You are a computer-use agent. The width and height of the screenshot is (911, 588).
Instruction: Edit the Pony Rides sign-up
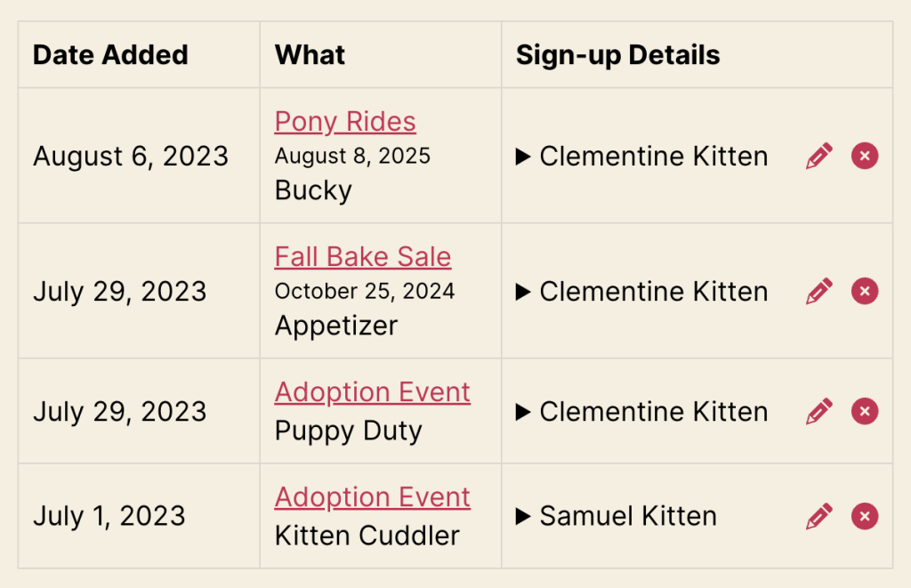coord(819,156)
